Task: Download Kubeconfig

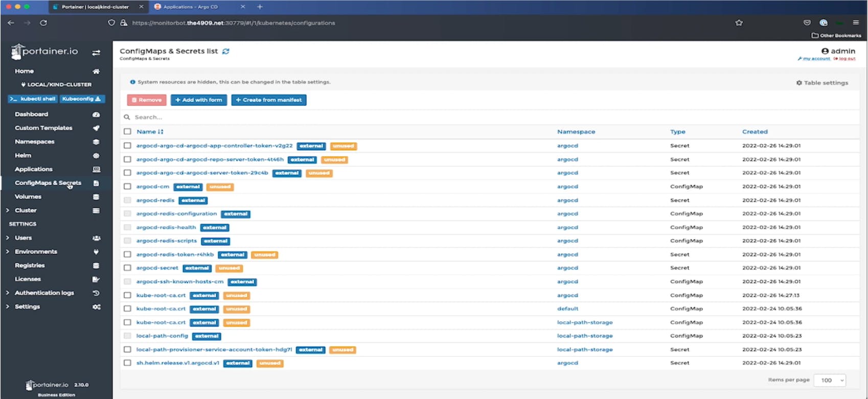Action: point(82,99)
